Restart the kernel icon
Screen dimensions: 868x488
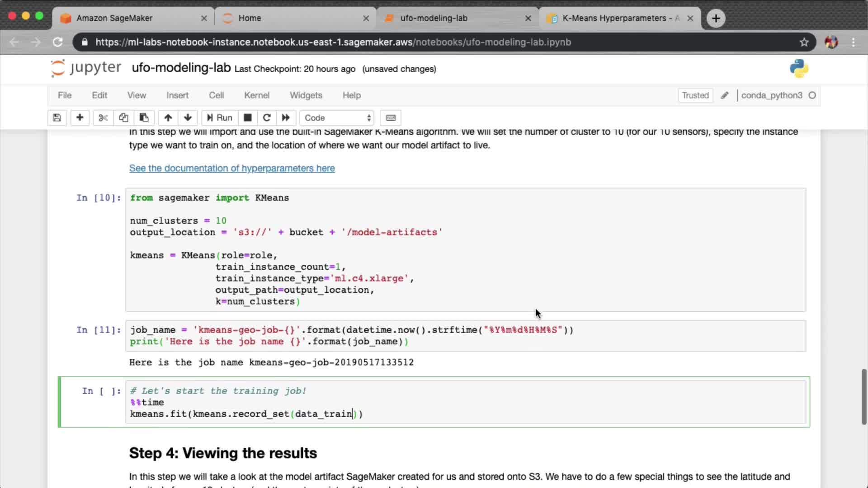point(267,118)
